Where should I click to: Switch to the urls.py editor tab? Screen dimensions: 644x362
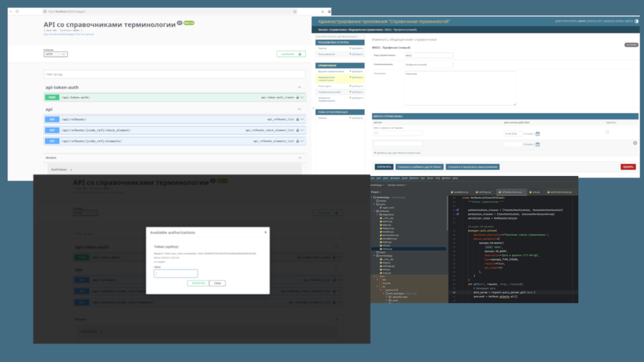click(x=535, y=192)
